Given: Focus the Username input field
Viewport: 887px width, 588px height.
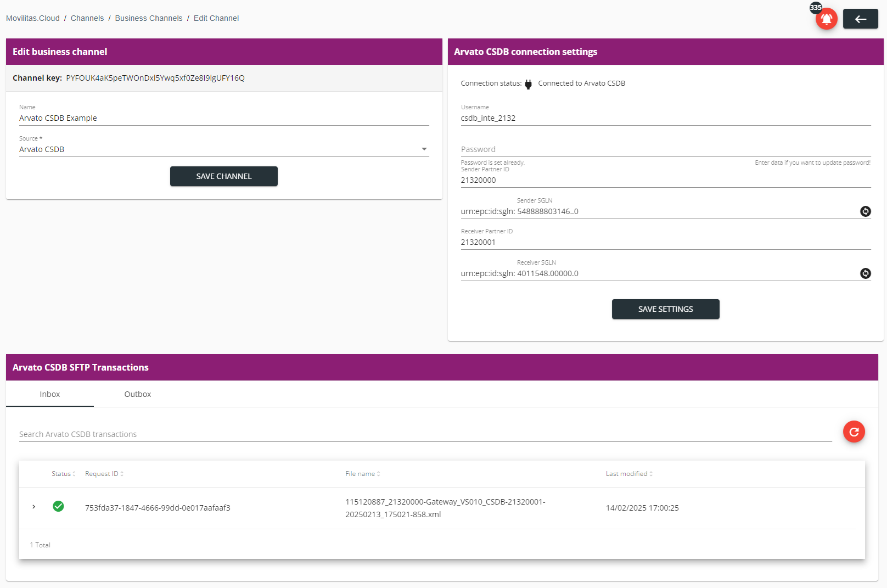Looking at the screenshot, I should point(666,118).
